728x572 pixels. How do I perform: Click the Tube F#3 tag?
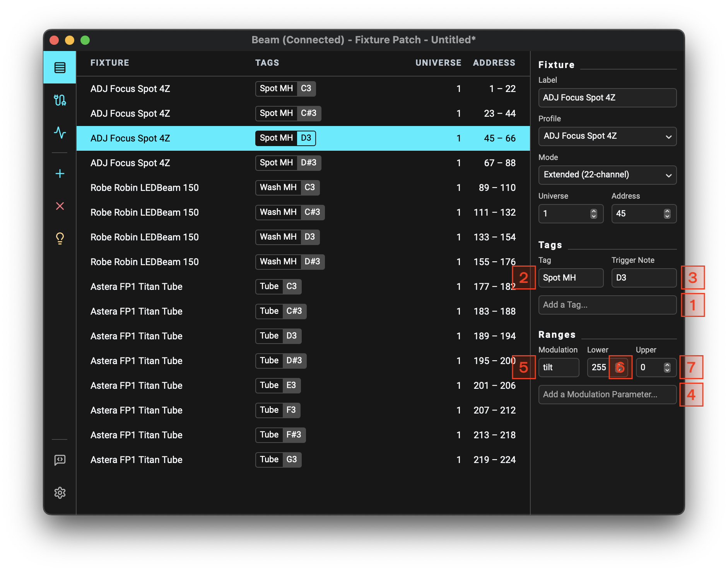(280, 435)
